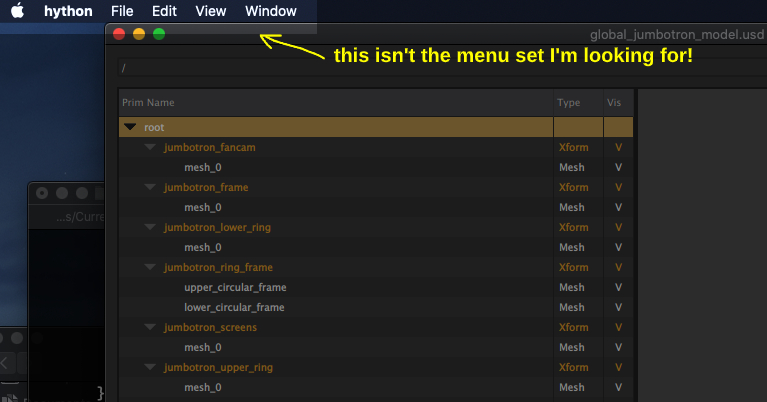
Task: Toggle visibility of jumbotron_fancam
Action: click(618, 147)
